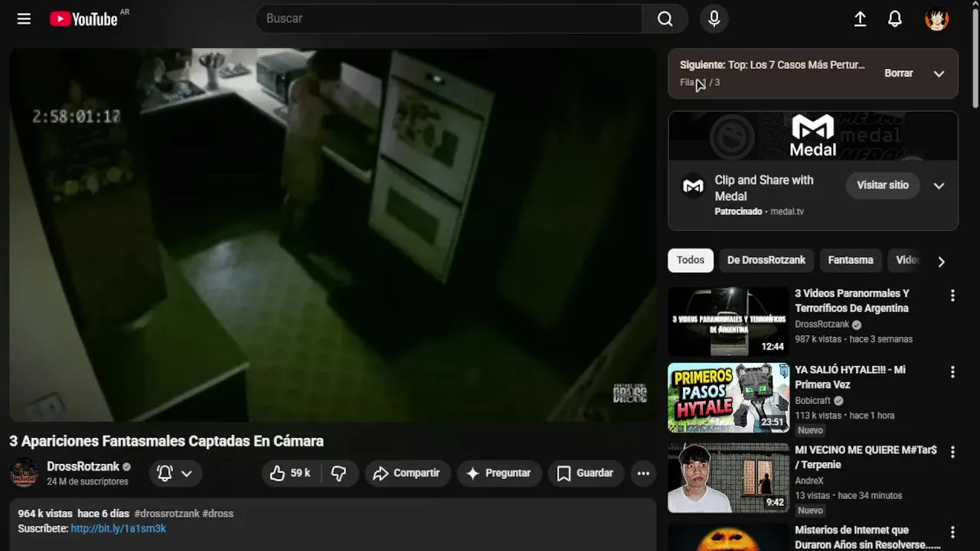Click the Siguiente queue title text
This screenshot has width=980, height=551.
(773, 65)
